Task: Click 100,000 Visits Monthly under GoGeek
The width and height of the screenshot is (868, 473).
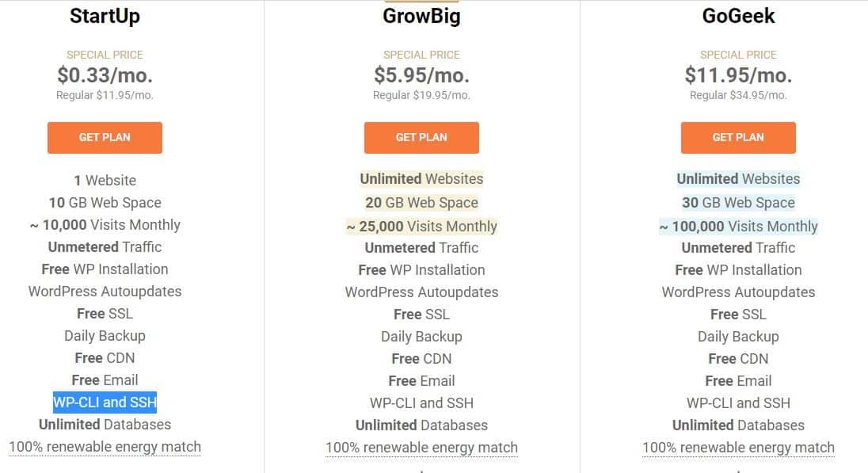Action: [738, 226]
